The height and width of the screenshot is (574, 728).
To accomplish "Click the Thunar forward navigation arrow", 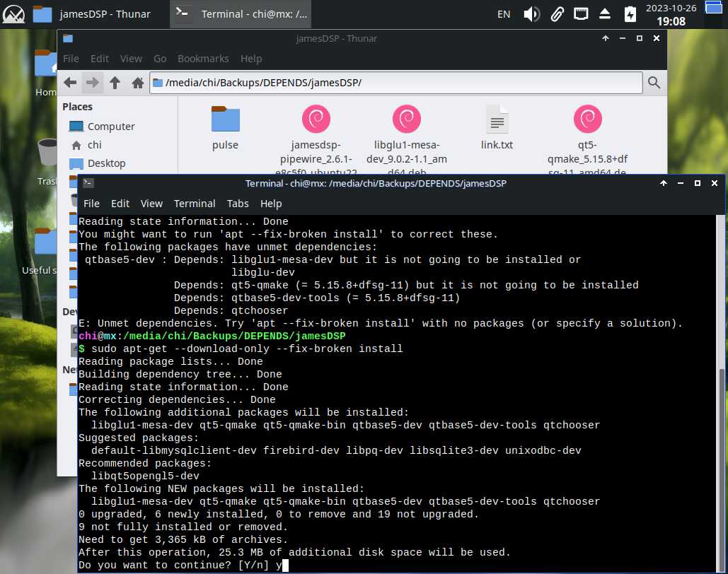I will [x=93, y=83].
